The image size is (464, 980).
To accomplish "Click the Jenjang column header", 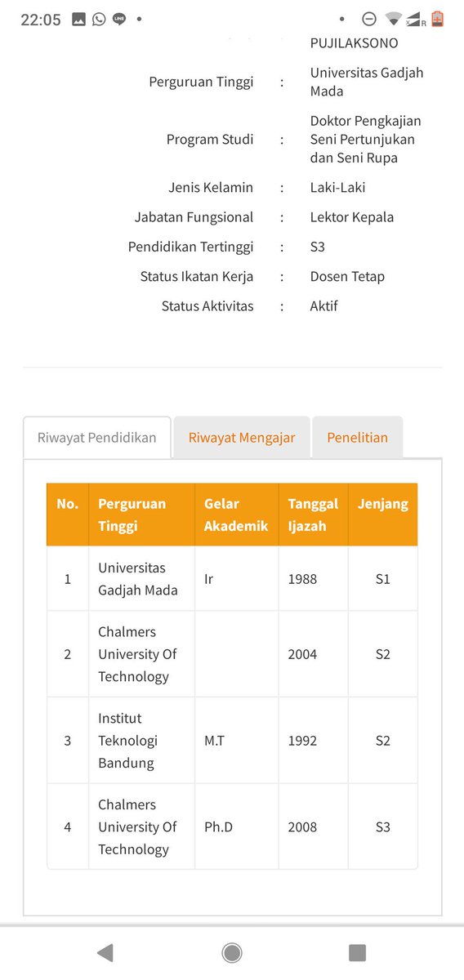I will click(x=383, y=514).
